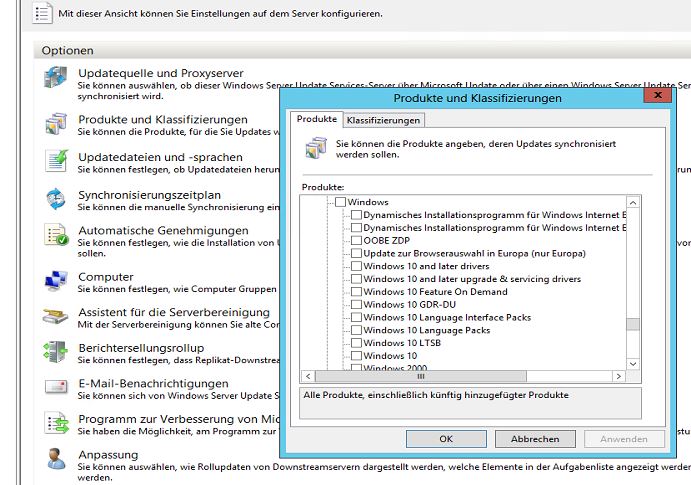Check first Dynamisches Installationsprogramm für Windows Internet item
Viewport: 691px width, 485px height.
(357, 215)
